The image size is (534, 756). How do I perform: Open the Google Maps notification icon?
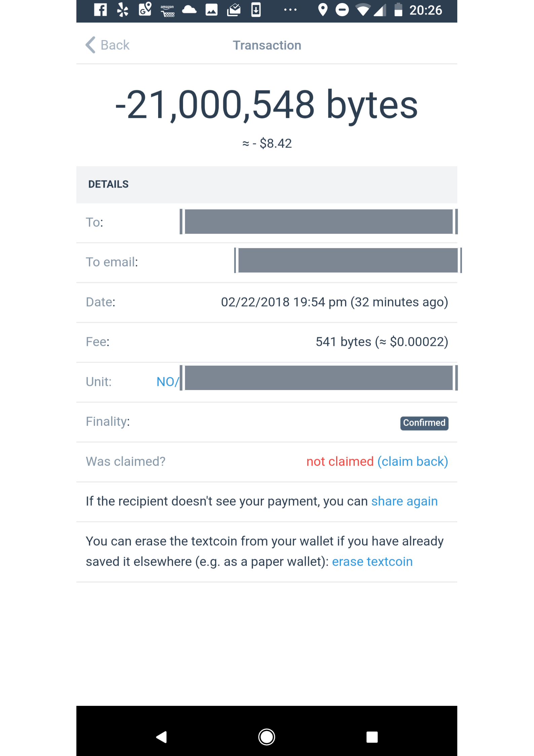[x=145, y=9]
